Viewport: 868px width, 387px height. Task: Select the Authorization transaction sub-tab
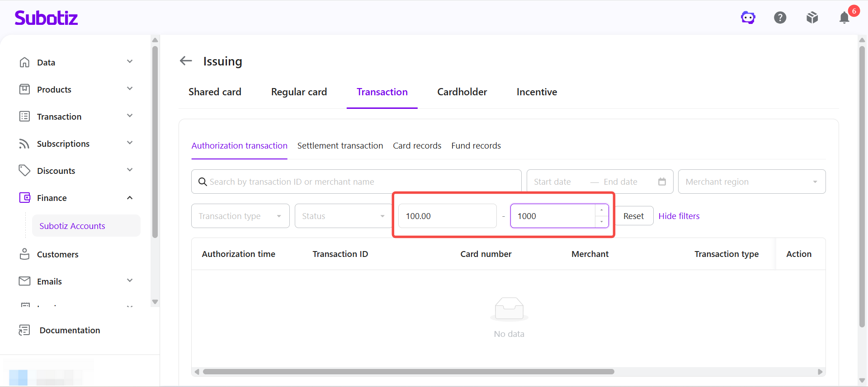239,146
